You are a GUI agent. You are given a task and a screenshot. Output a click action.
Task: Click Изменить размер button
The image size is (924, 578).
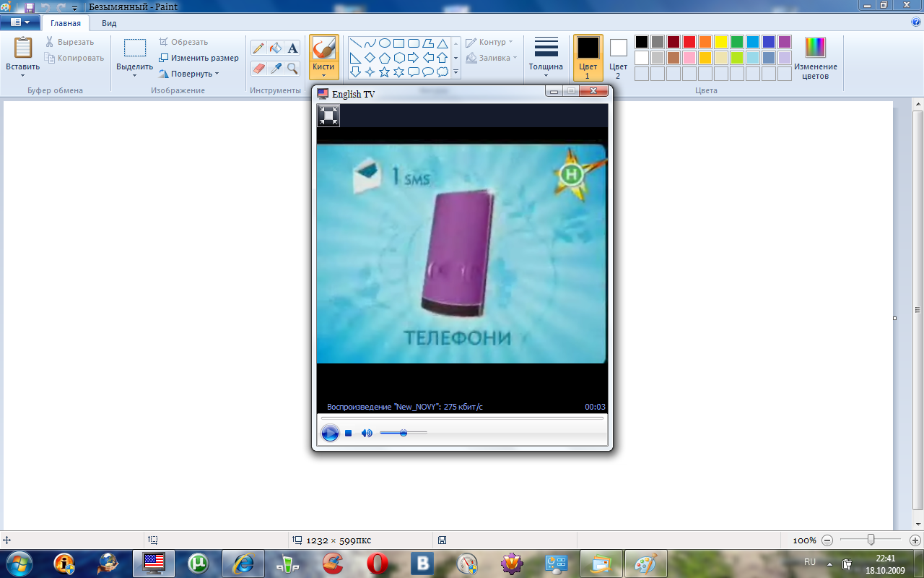[x=199, y=58]
